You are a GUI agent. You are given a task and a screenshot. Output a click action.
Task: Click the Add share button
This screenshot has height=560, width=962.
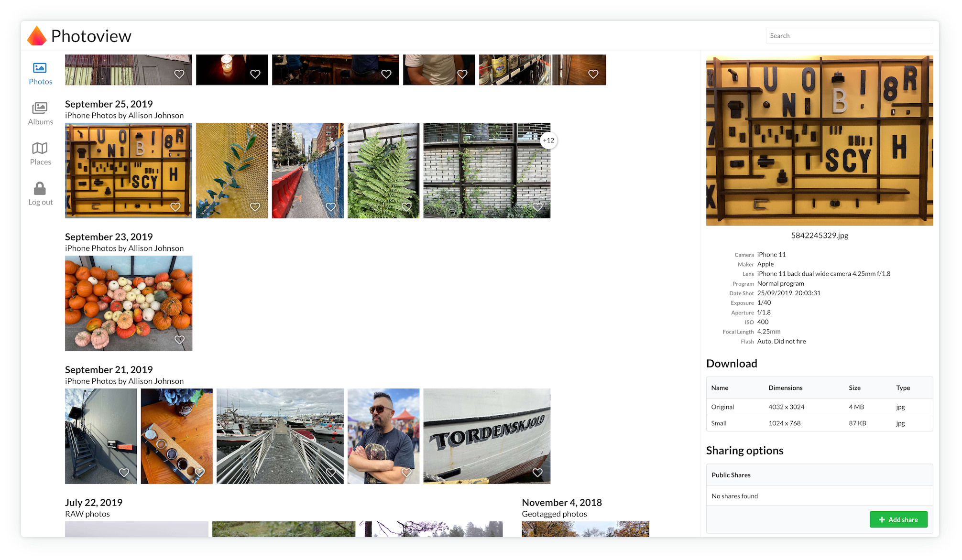(898, 519)
